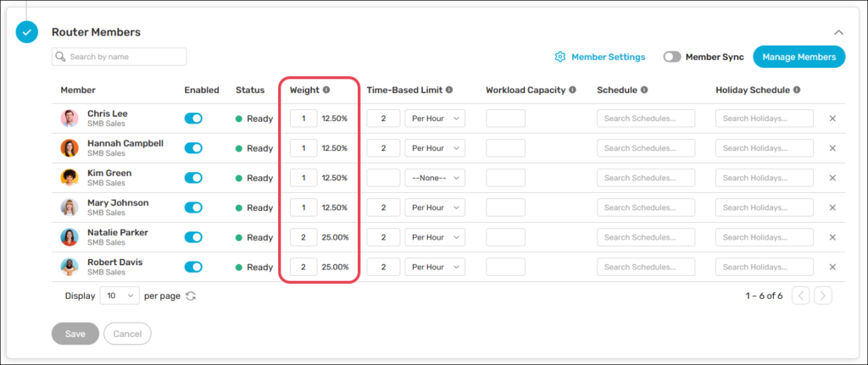The width and height of the screenshot is (868, 365).
Task: Click the Weight column info icon
Action: pos(326,90)
